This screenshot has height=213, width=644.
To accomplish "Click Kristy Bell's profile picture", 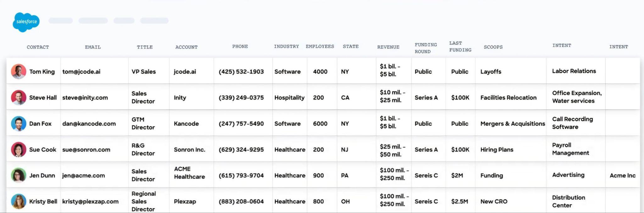I will coord(19,201).
